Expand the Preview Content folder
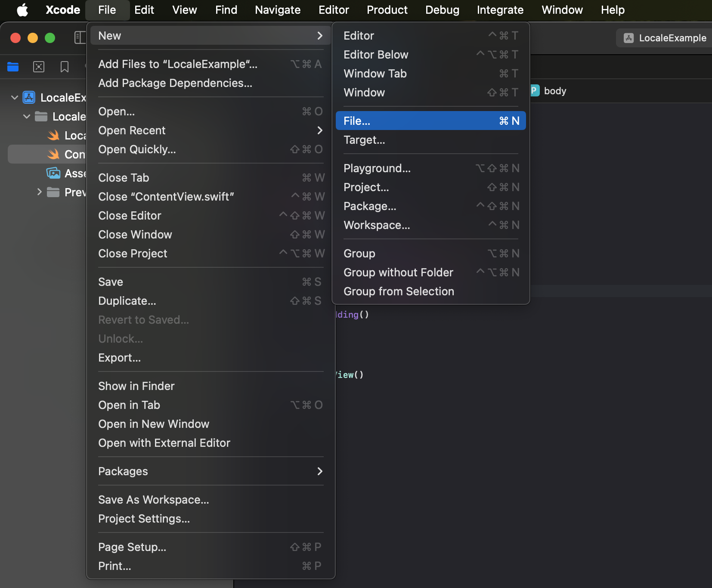 pos(39,192)
